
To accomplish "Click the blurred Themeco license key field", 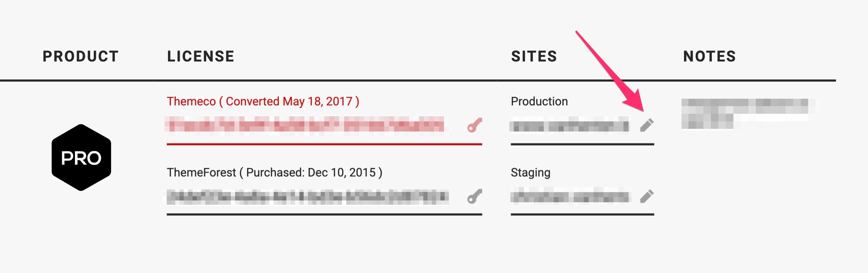I will tap(307, 125).
